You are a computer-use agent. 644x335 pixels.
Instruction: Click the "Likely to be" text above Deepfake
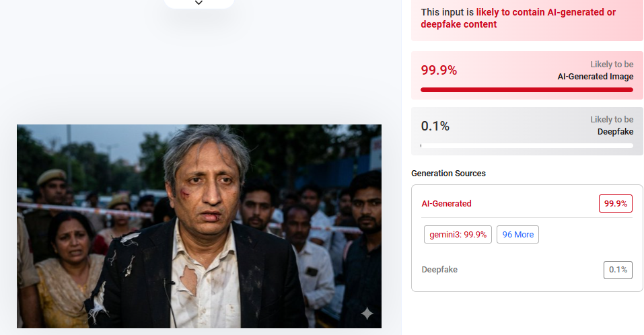612,120
